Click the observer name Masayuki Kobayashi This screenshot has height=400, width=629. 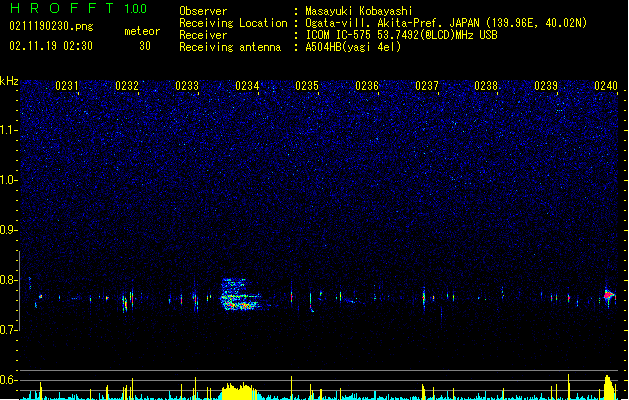click(x=359, y=11)
